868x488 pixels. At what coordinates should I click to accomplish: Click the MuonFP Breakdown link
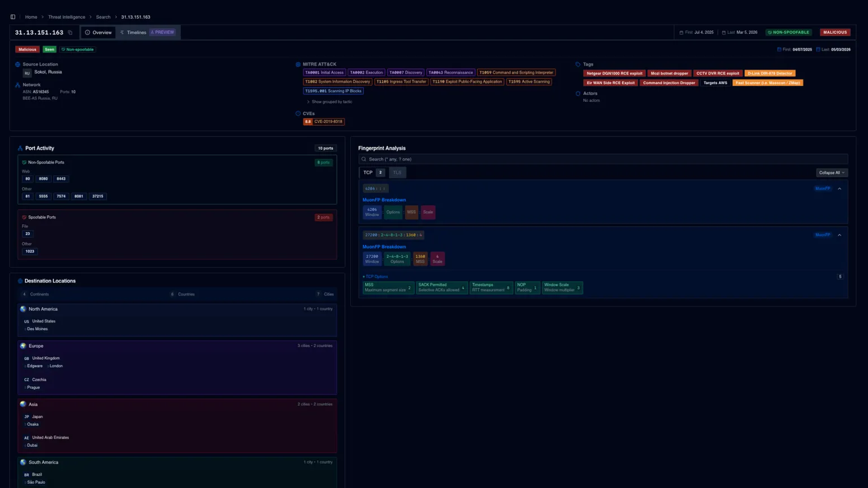coord(384,199)
